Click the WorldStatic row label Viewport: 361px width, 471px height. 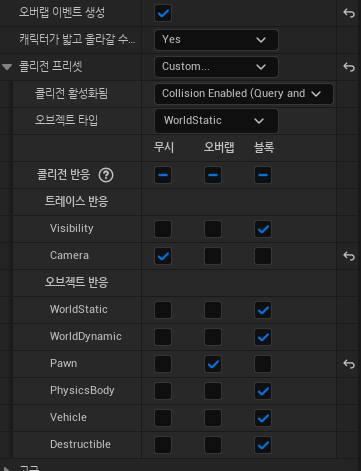tap(79, 309)
